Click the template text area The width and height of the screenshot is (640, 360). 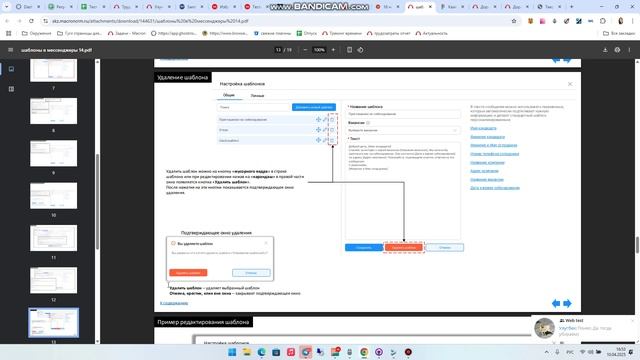pos(403,190)
